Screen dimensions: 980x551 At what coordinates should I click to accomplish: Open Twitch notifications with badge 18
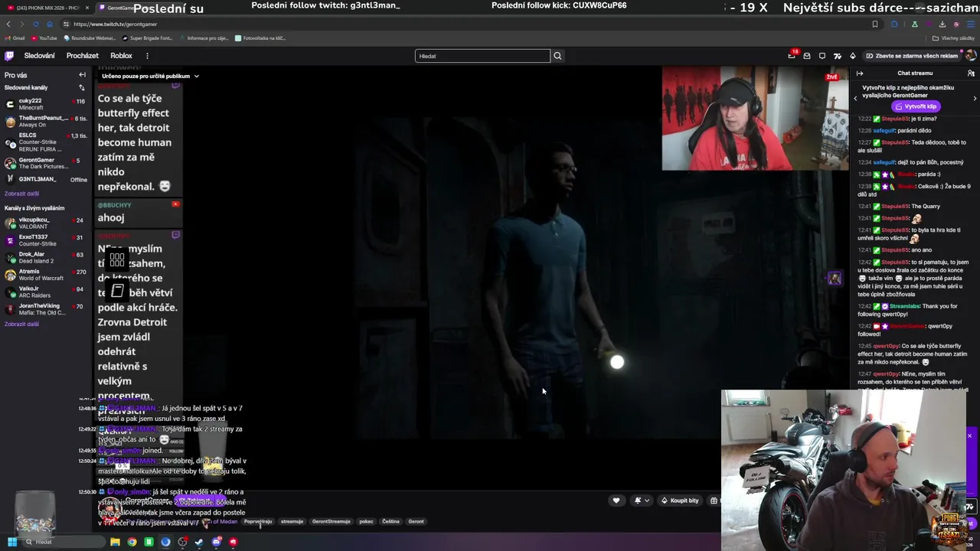coord(792,56)
